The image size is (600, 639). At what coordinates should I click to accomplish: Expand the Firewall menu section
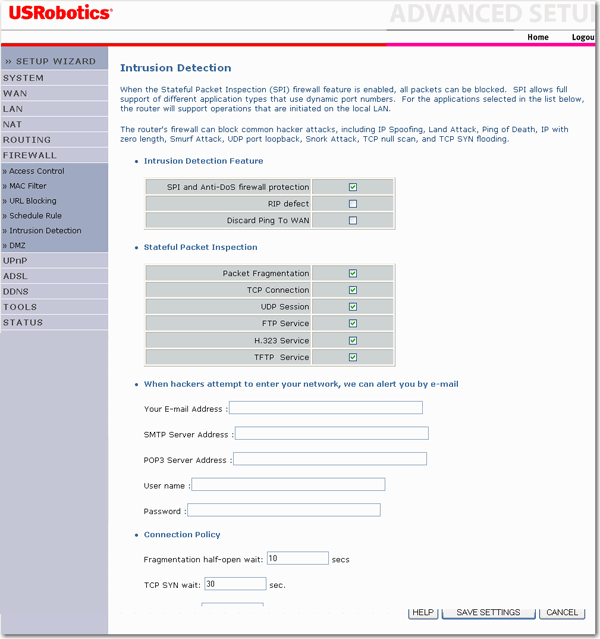click(30, 156)
